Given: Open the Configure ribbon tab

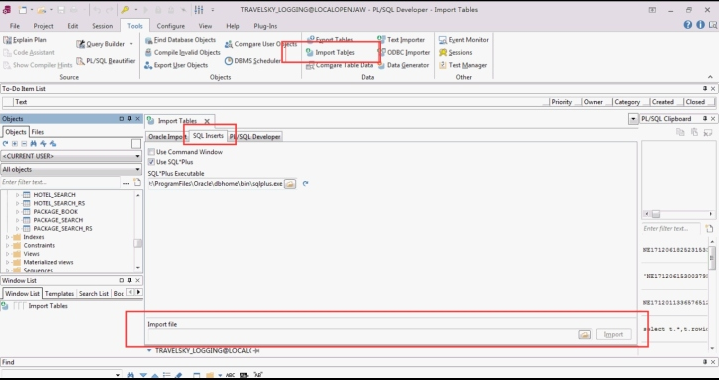Looking at the screenshot, I should [171, 26].
